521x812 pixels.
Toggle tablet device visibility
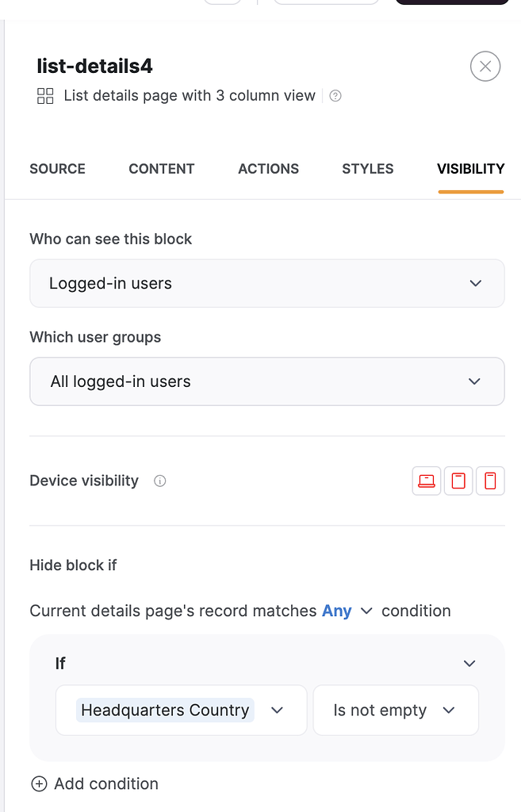[458, 481]
